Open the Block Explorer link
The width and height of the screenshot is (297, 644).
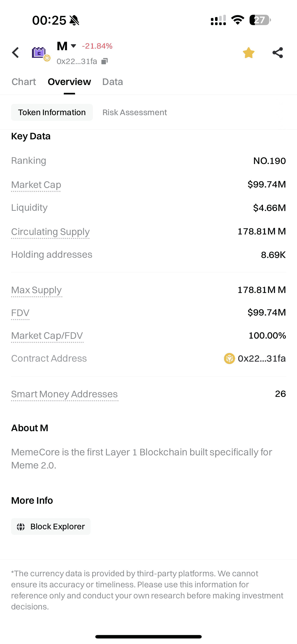[51, 526]
